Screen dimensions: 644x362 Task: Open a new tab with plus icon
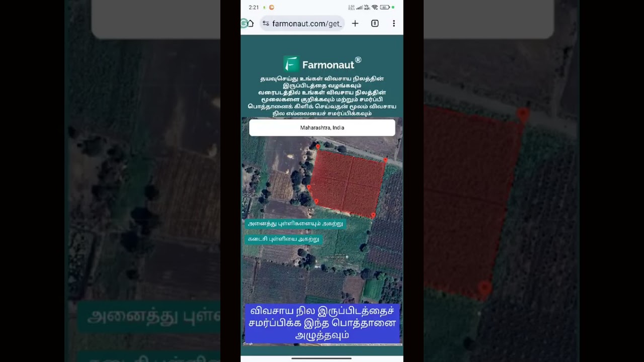pyautogui.click(x=355, y=24)
